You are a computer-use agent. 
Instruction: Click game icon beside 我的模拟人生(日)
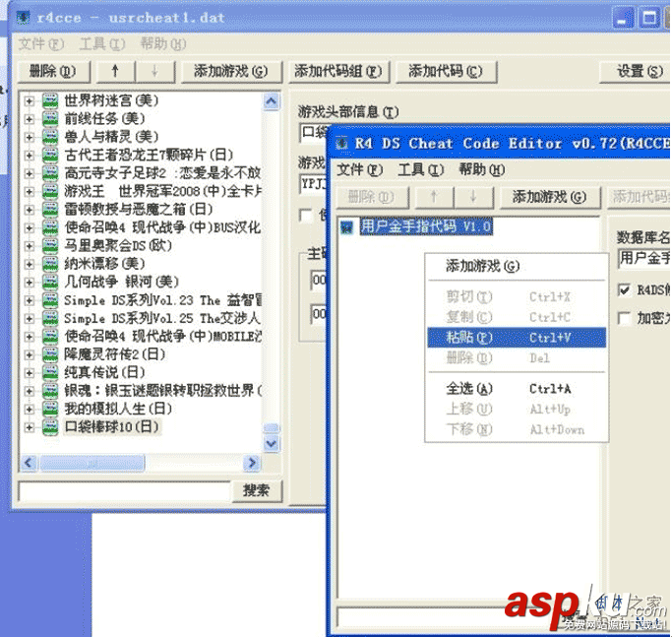(x=50, y=409)
